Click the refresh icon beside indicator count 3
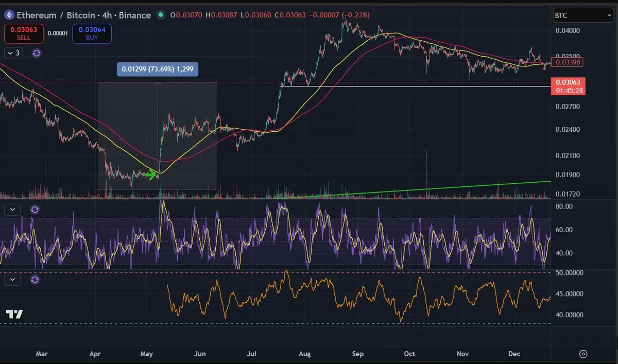This screenshot has height=364, width=618. pos(37,53)
